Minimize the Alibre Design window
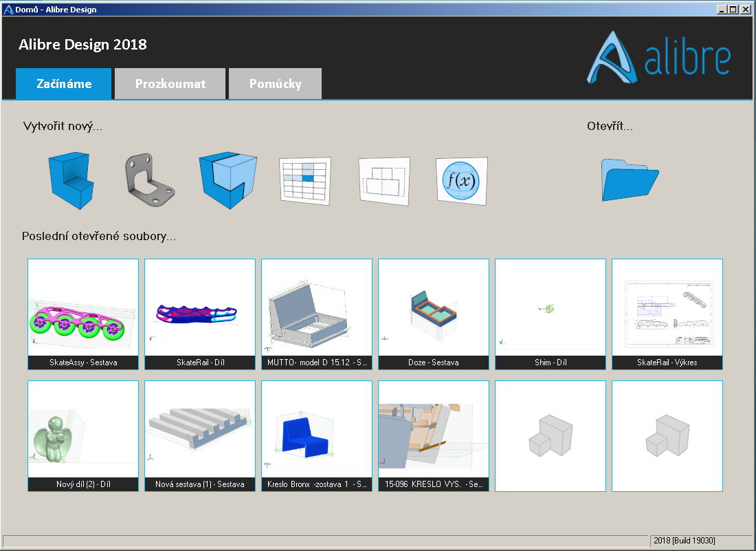 pyautogui.click(x=722, y=9)
